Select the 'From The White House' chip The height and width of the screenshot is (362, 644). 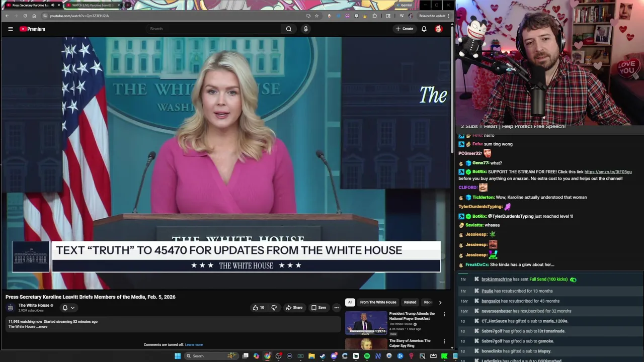(378, 302)
